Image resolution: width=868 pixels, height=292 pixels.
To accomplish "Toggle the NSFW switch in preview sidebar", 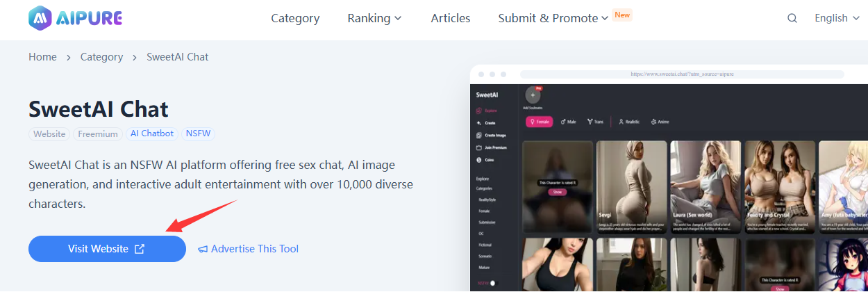I will click(x=493, y=283).
